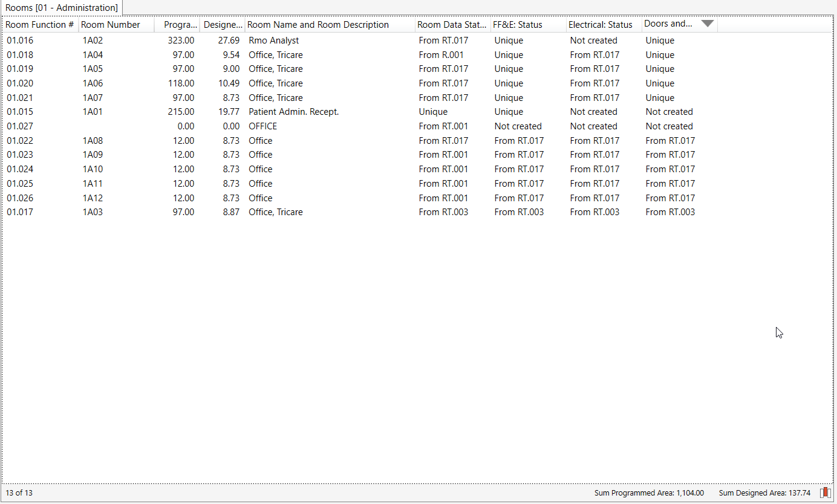Screen dimensions: 837x504
Task: Click Room Name and Room Description header
Action: point(318,25)
